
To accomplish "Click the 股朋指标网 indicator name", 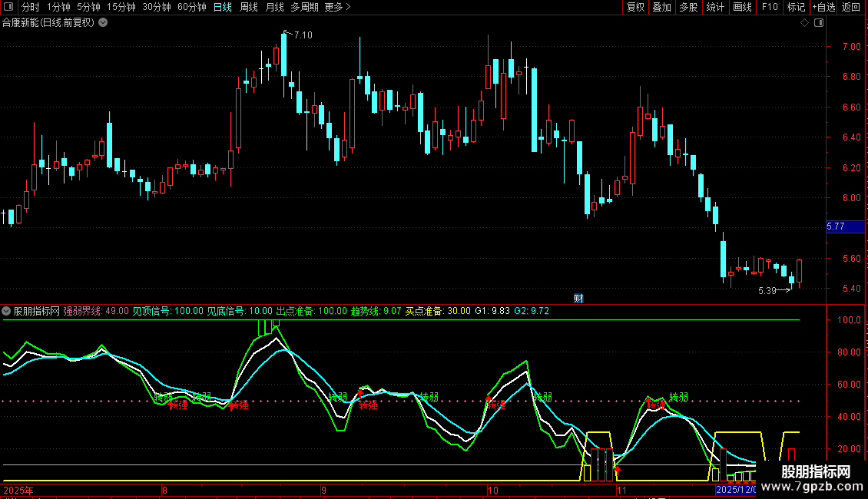I will 37,311.
